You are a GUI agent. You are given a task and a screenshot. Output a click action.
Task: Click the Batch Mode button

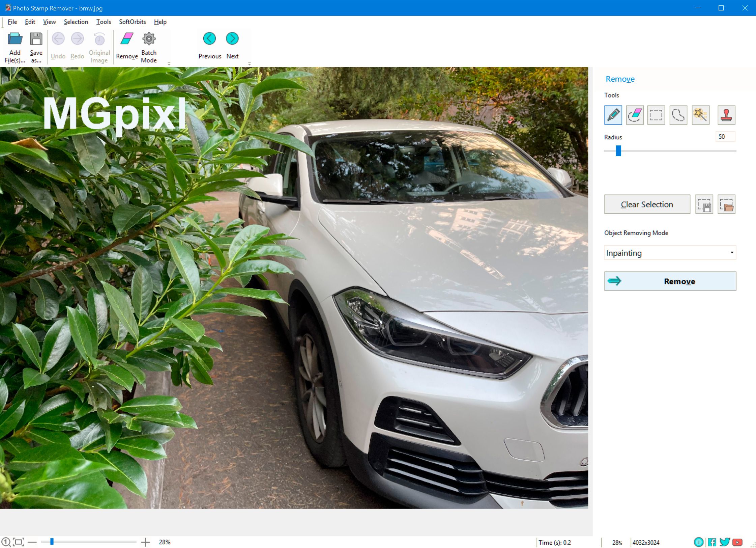[148, 47]
